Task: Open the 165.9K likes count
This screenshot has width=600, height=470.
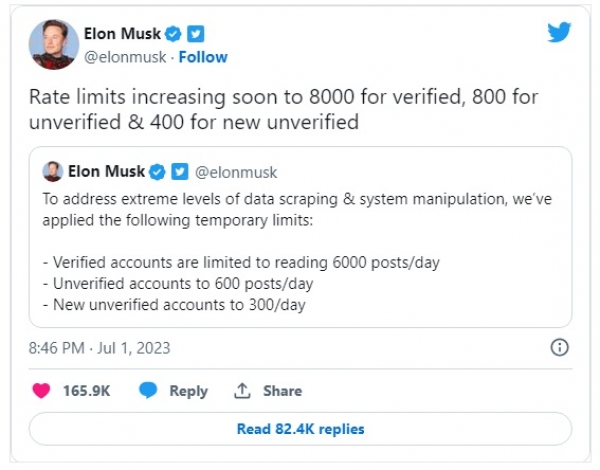Action: coord(86,391)
